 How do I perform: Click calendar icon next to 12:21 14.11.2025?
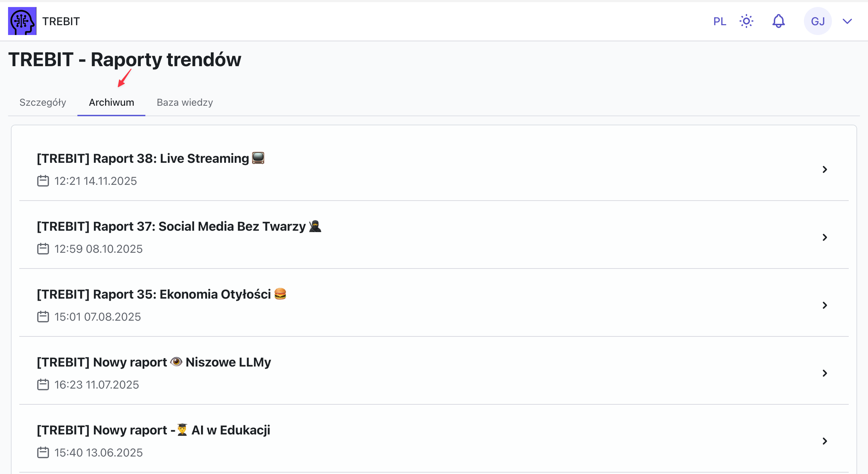pyautogui.click(x=43, y=181)
